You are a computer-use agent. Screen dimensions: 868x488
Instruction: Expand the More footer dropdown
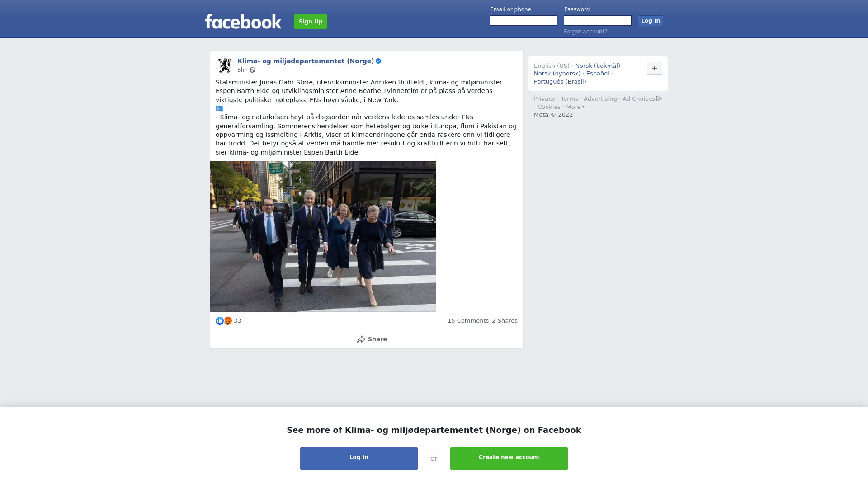(575, 107)
